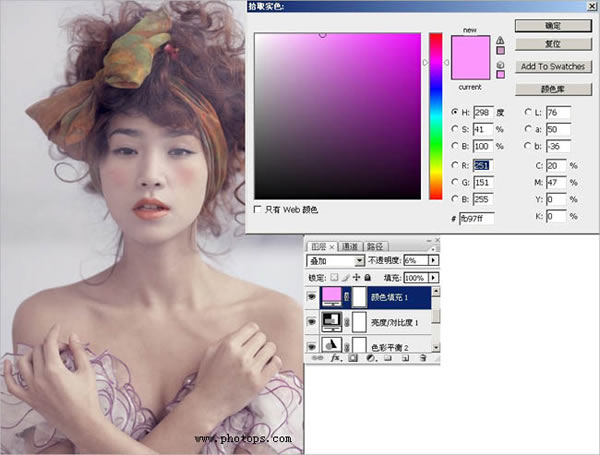Image resolution: width=600 pixels, height=455 pixels.
Task: Select the S saturation radio button
Action: tap(456, 128)
